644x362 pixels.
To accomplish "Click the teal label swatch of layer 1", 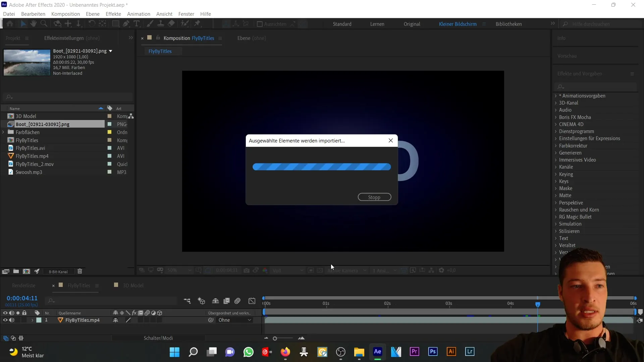I will click(x=39, y=320).
